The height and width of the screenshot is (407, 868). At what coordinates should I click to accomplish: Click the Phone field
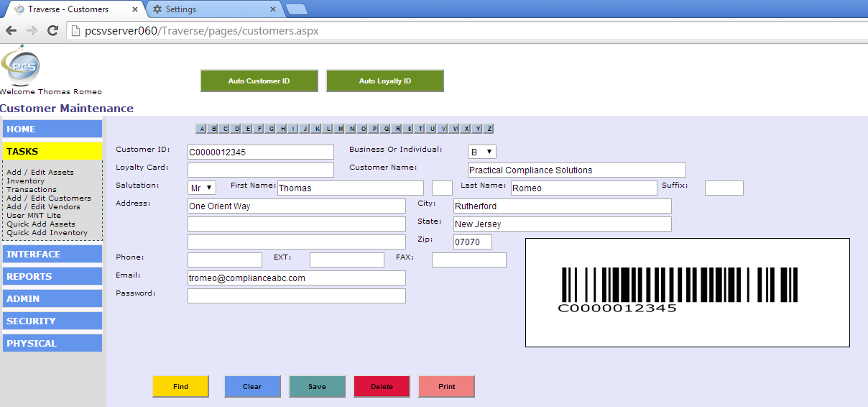(225, 260)
